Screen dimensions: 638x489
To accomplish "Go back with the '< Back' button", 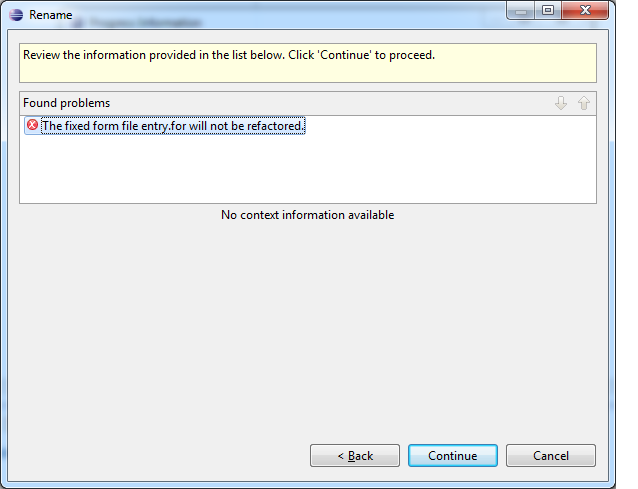I will pyautogui.click(x=355, y=455).
